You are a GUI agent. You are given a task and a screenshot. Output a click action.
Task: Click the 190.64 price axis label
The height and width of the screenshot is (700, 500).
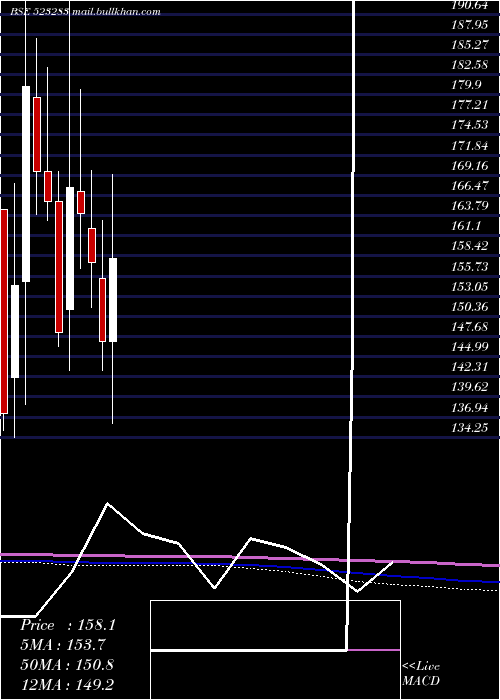click(470, 5)
